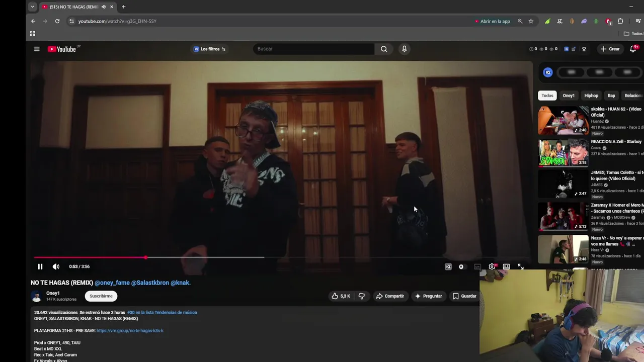Click the green chart extension icon
Viewport: 644px width, 362px height.
pyautogui.click(x=547, y=21)
